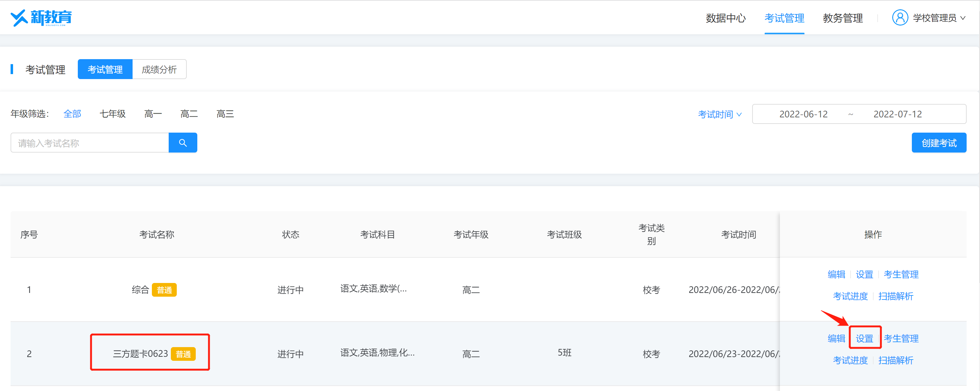
Task: Click the exam name search field
Action: pyautogui.click(x=90, y=143)
